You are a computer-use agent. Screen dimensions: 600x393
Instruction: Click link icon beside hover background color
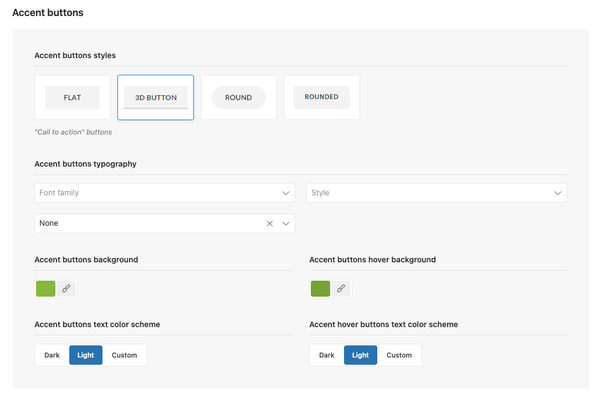(x=341, y=289)
